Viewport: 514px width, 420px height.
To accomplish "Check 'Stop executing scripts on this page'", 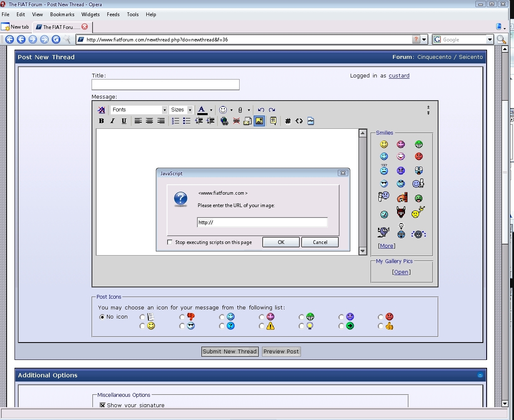I will click(x=170, y=242).
